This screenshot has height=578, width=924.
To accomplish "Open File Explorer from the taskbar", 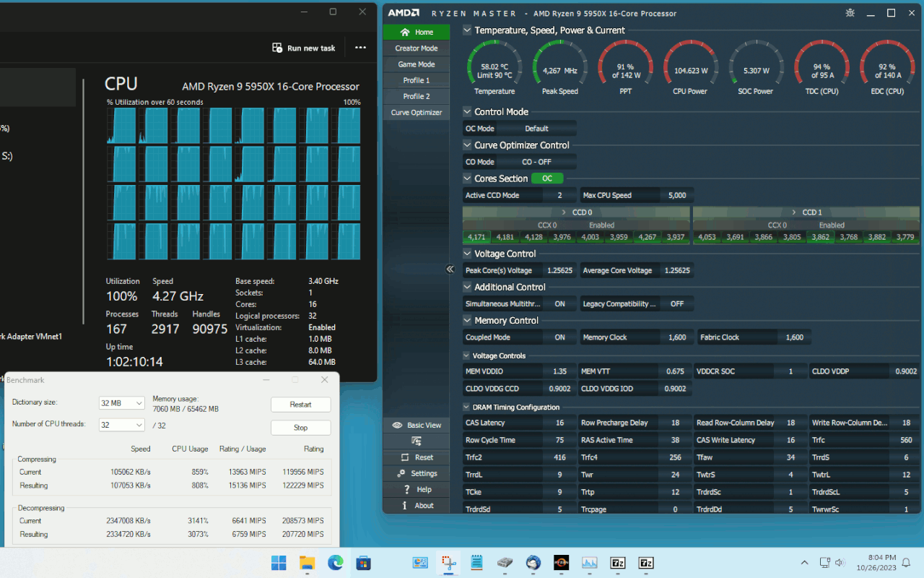I will pyautogui.click(x=307, y=563).
